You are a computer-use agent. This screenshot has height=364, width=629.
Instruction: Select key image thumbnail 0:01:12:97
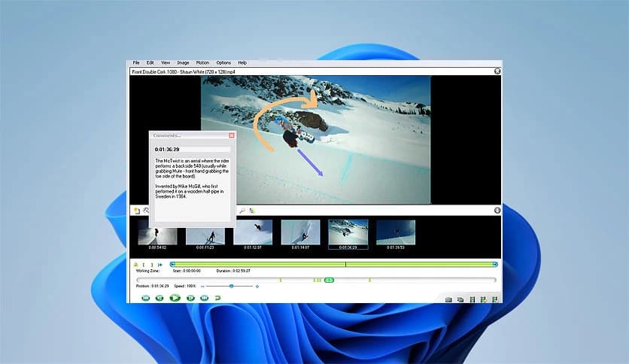point(253,232)
